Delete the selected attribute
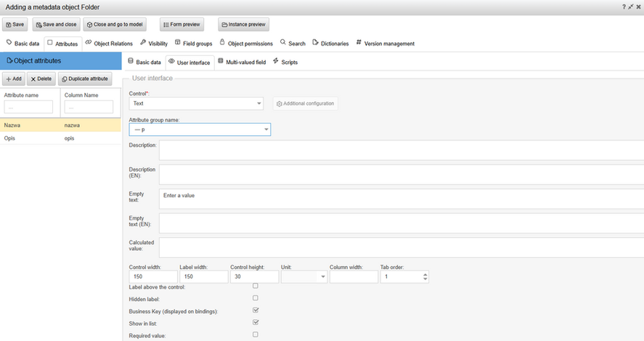Image resolution: width=644 pixels, height=341 pixels. pos(41,79)
